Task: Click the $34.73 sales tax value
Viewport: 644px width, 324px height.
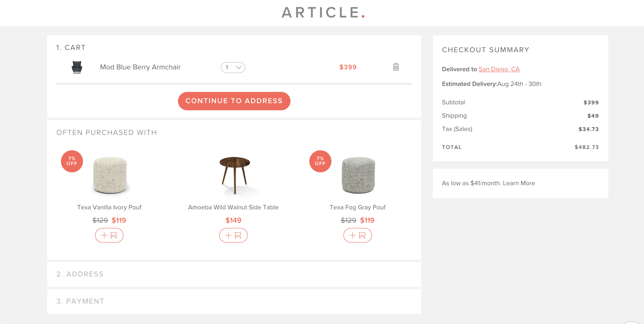Action: coord(589,129)
